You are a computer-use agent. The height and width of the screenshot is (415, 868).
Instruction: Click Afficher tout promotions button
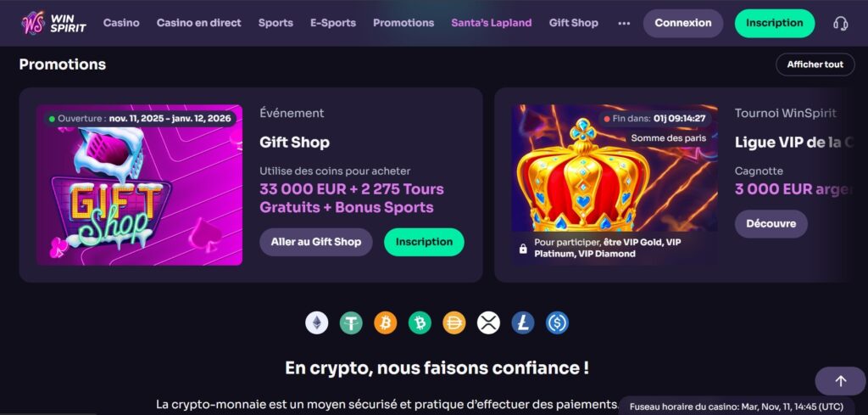(815, 64)
